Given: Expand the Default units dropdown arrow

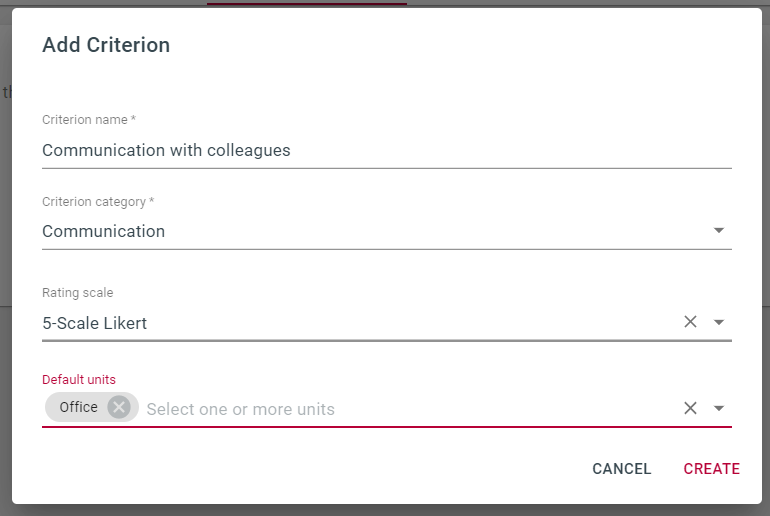Looking at the screenshot, I should coord(718,408).
